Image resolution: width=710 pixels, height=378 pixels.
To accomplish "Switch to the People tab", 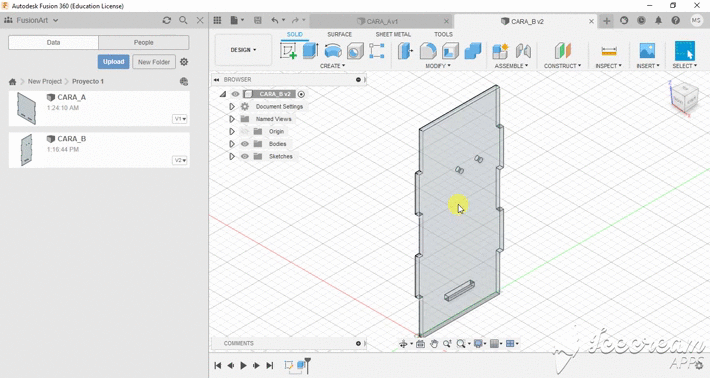I will coord(144,43).
